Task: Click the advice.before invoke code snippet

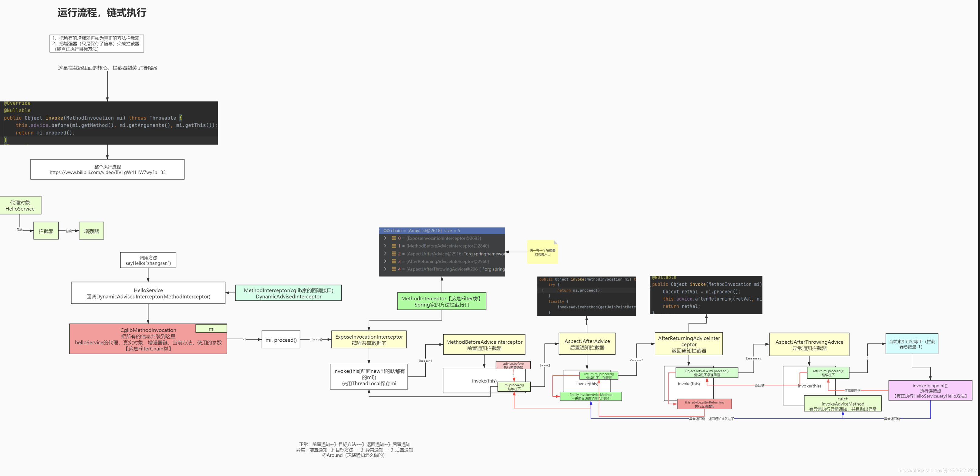Action: pos(109,123)
